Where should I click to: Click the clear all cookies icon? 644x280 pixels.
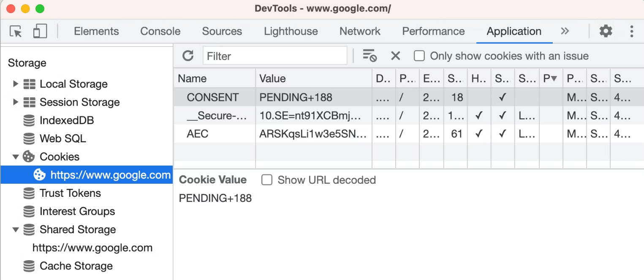pyautogui.click(x=370, y=56)
